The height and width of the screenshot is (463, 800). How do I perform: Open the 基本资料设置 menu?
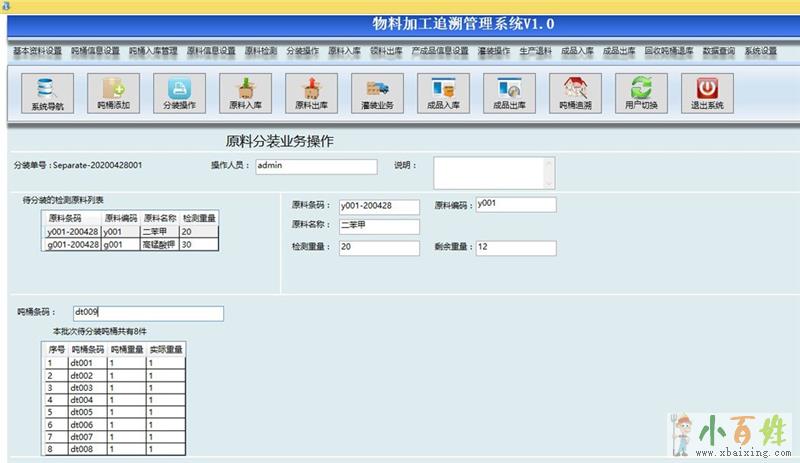[x=37, y=51]
